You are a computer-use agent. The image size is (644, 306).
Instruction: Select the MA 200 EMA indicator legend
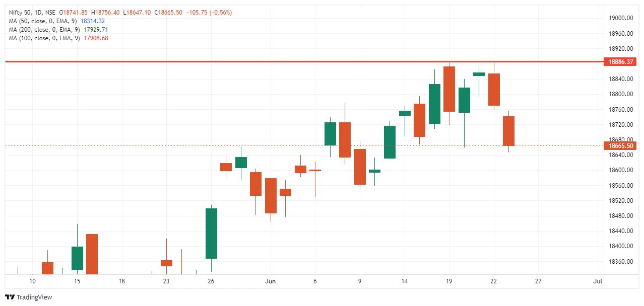[44, 29]
